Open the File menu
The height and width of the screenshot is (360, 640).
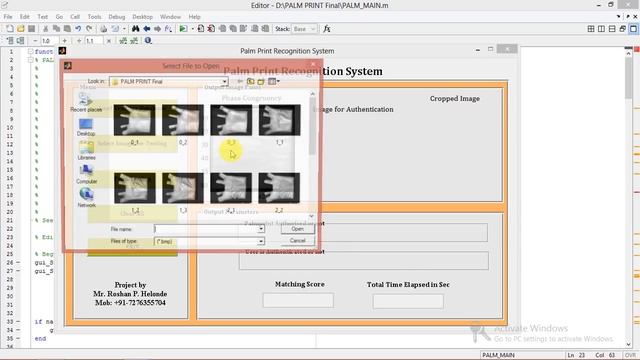pyautogui.click(x=8, y=17)
